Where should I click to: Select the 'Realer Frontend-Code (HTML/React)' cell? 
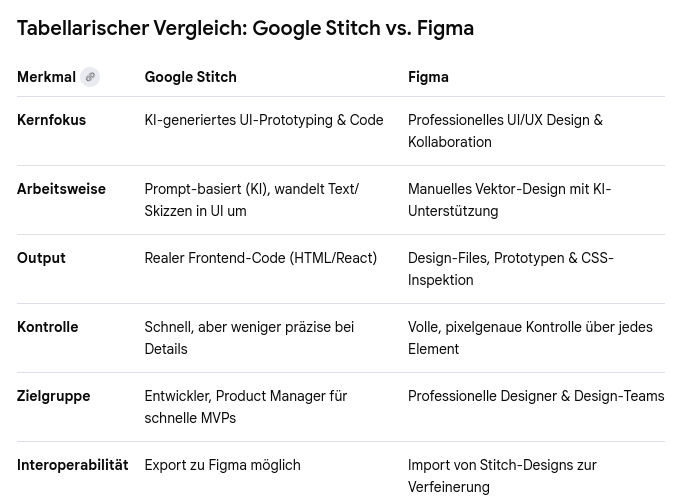click(260, 258)
